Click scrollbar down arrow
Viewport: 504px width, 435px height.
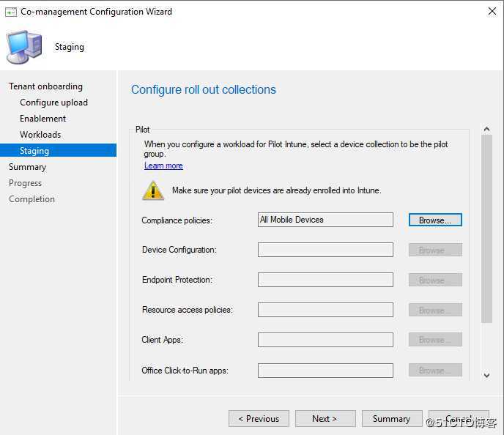click(486, 375)
